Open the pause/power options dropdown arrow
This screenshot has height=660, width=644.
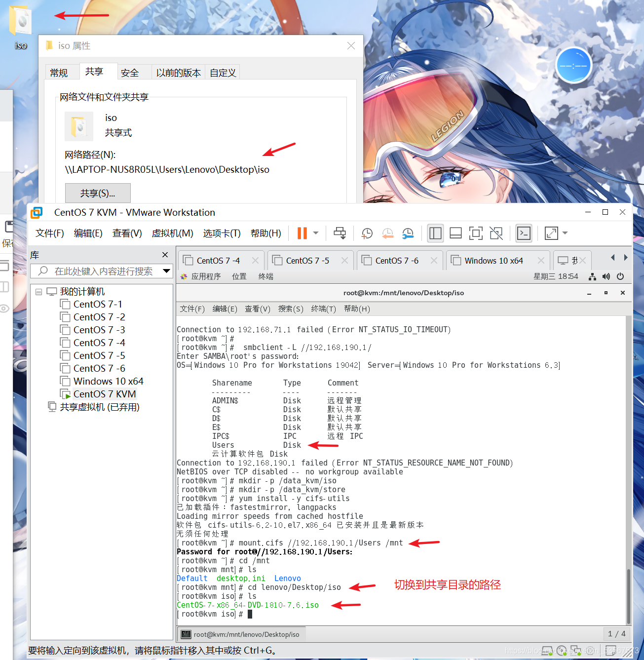tap(316, 233)
